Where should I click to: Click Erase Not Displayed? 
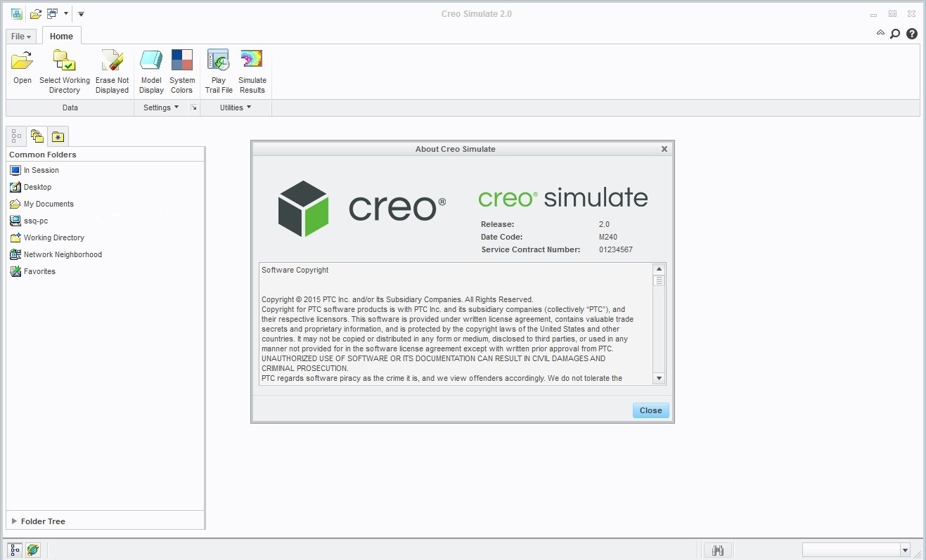tap(112, 72)
